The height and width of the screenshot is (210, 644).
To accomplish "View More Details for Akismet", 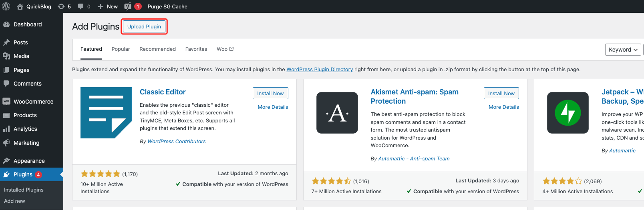I will [x=504, y=107].
